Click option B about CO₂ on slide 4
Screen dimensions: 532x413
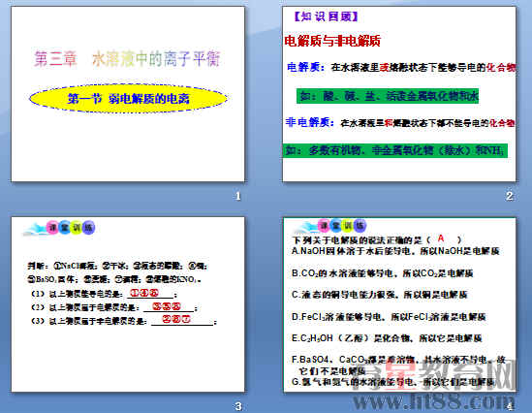click(383, 273)
